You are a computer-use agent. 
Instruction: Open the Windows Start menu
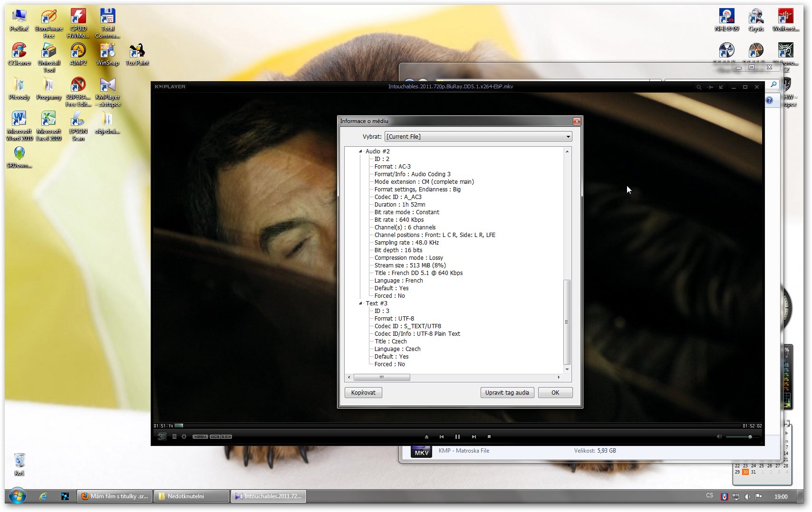coord(18,496)
